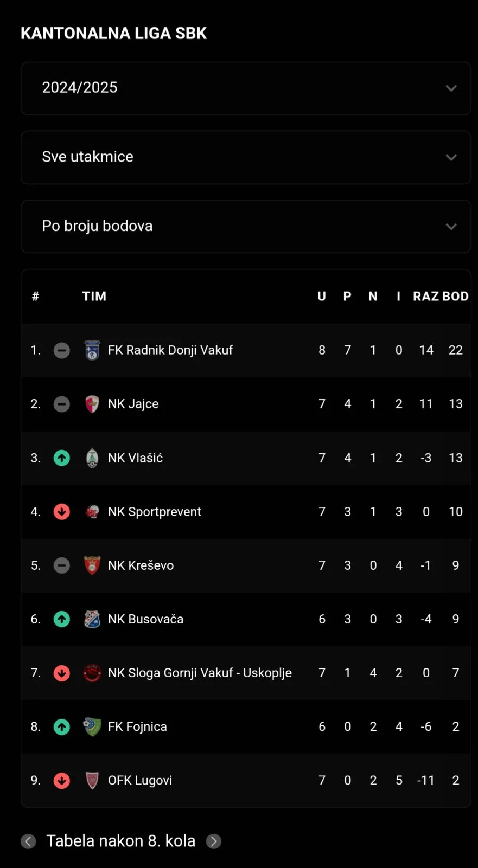
Task: Click NK Sportprevent team logo
Action: (x=92, y=512)
